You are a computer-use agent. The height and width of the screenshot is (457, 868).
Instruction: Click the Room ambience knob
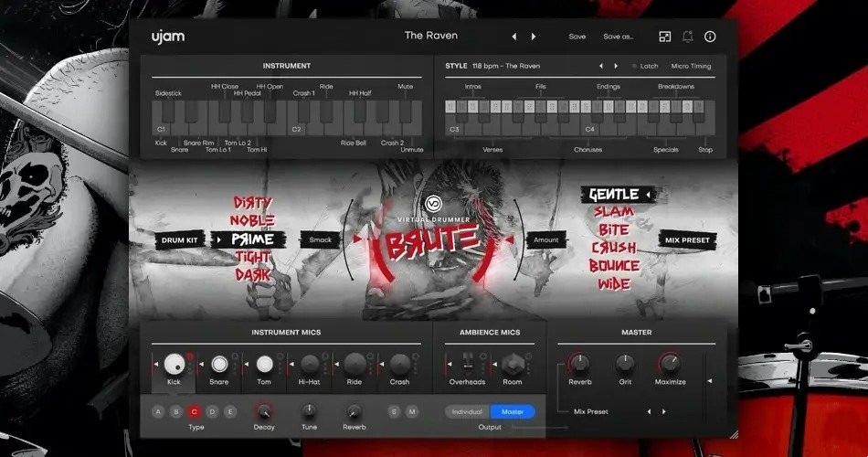click(513, 364)
